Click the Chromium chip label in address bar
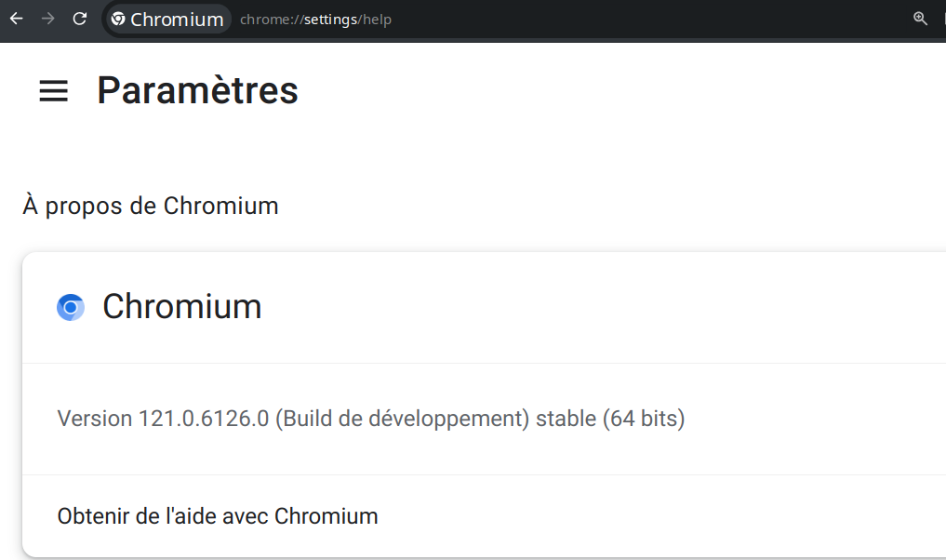This screenshot has width=946, height=560. 177,20
